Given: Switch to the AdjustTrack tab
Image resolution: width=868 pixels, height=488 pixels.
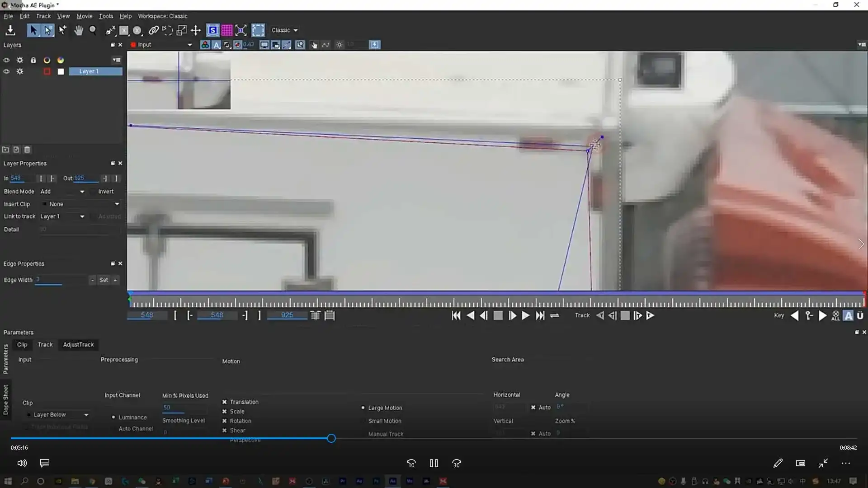Looking at the screenshot, I should (x=78, y=344).
